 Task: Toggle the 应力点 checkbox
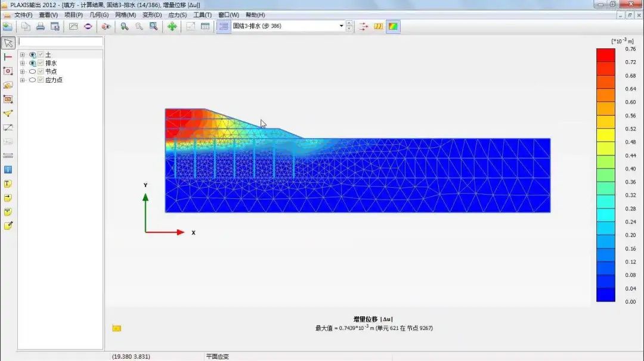(x=41, y=80)
